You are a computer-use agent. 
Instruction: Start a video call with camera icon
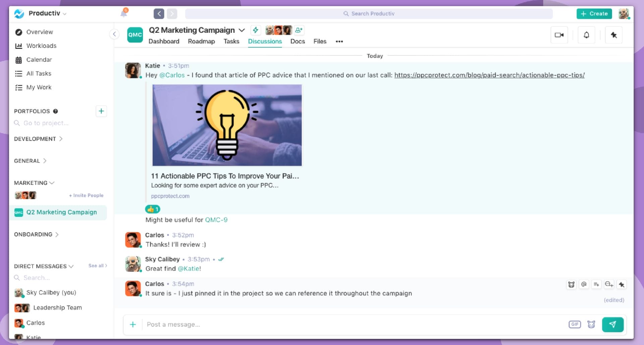coord(559,35)
